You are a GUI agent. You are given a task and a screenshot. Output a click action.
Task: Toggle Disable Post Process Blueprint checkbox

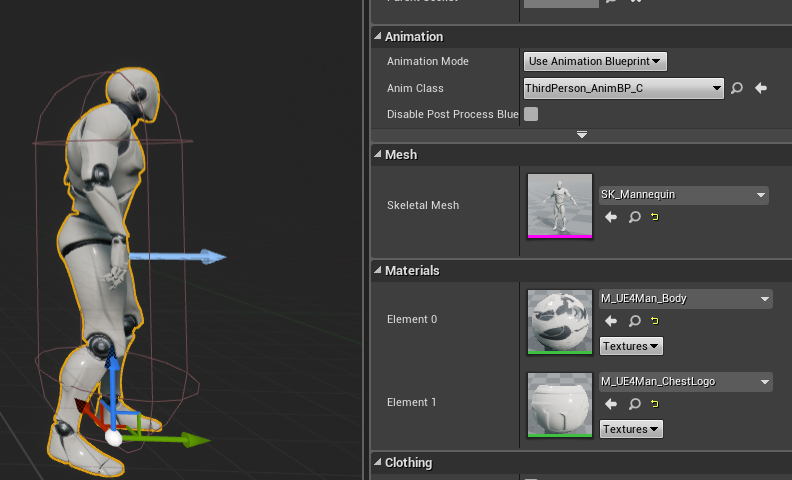point(531,114)
